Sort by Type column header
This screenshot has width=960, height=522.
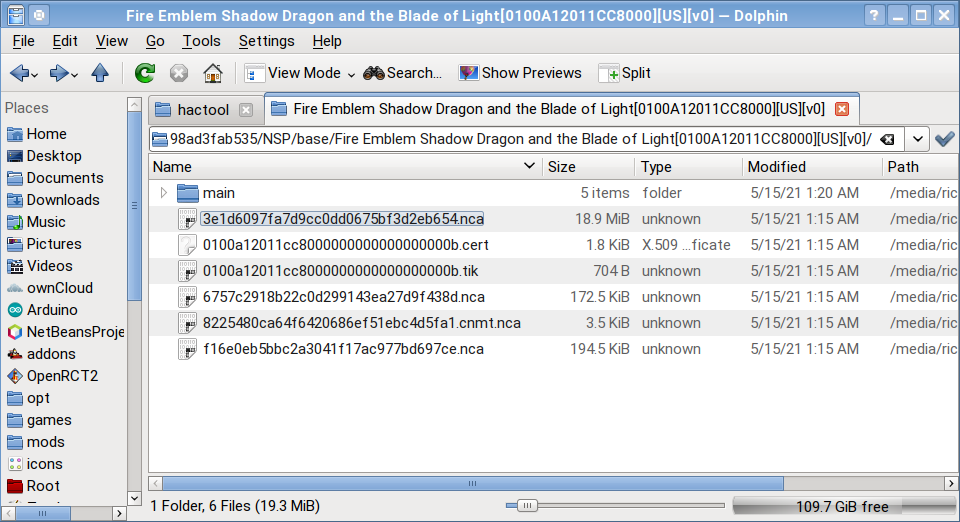coord(689,166)
